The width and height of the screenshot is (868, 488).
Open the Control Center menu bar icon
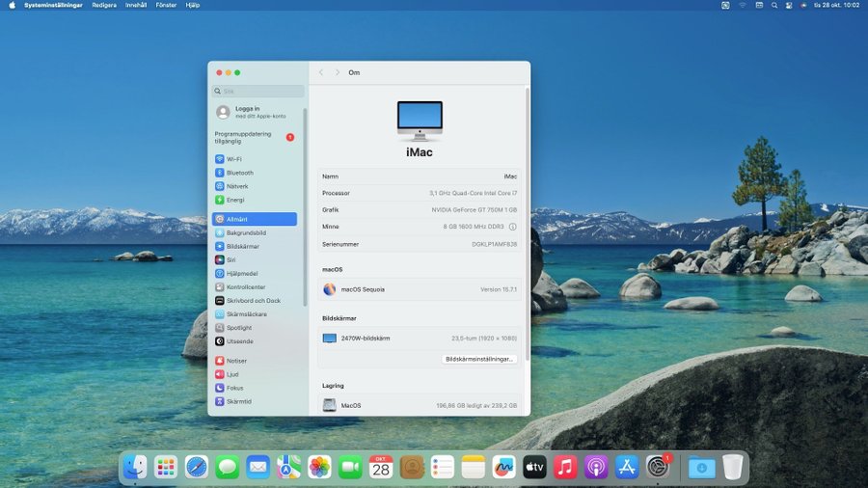coord(788,5)
